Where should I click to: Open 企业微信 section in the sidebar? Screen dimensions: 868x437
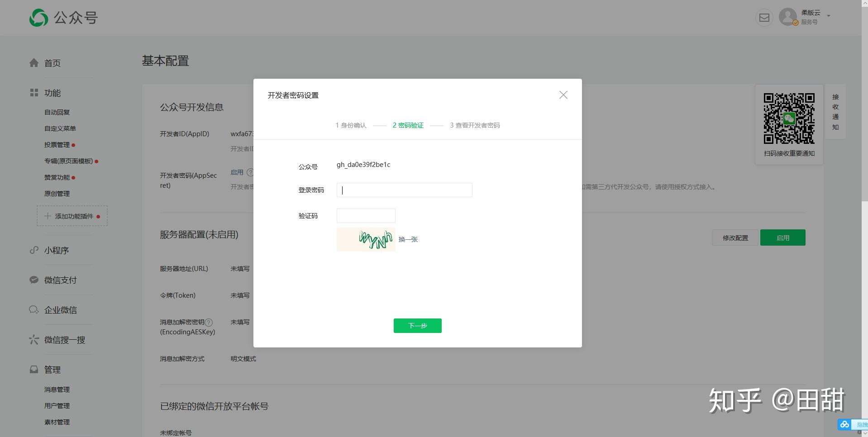[x=61, y=310]
